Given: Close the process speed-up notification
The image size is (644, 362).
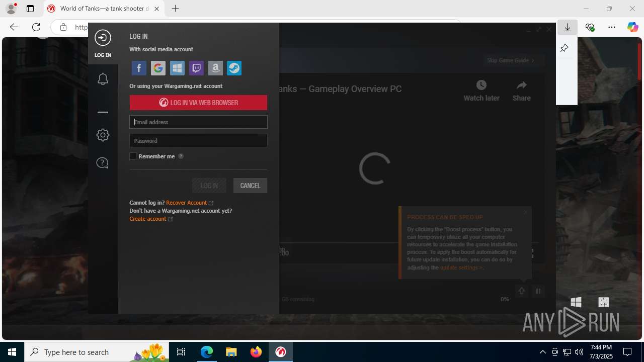Looking at the screenshot, I should (526, 212).
